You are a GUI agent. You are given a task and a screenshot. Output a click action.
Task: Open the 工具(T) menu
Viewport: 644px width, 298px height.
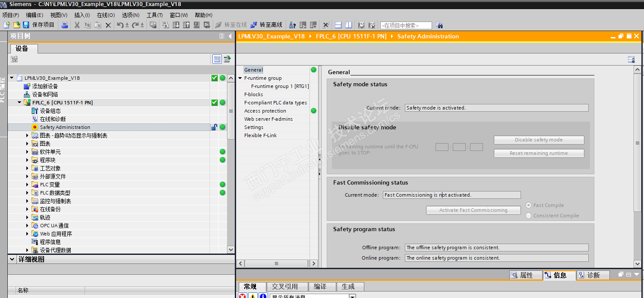pyautogui.click(x=155, y=15)
